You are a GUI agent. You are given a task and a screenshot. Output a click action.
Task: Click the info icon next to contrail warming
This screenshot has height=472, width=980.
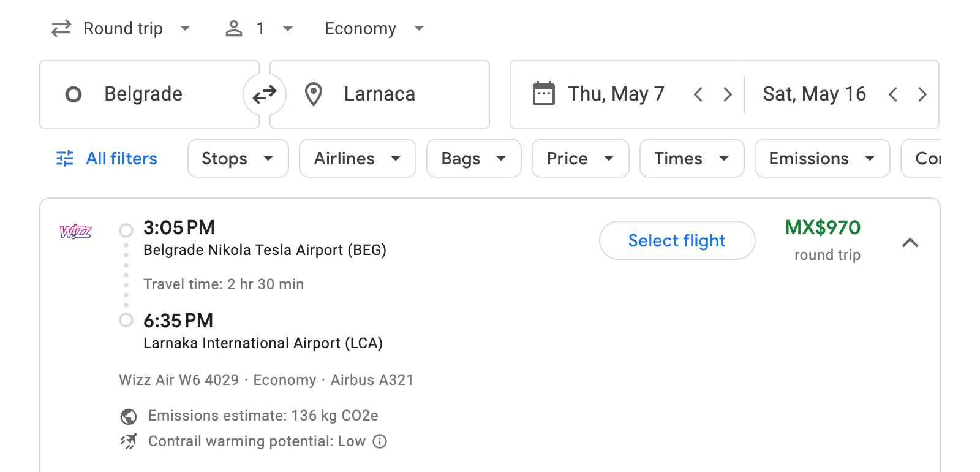click(x=379, y=441)
